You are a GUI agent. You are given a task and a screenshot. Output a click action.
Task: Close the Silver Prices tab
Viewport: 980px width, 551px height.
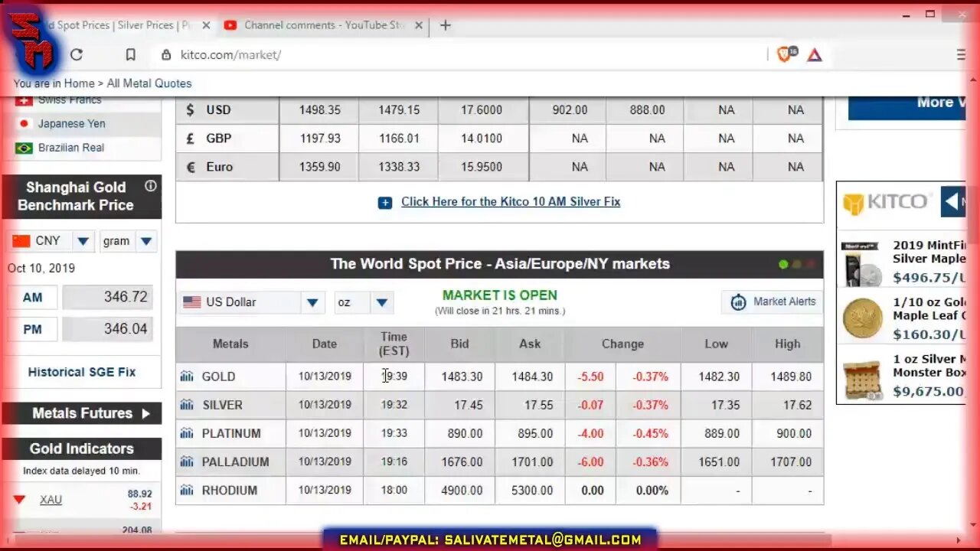[206, 25]
